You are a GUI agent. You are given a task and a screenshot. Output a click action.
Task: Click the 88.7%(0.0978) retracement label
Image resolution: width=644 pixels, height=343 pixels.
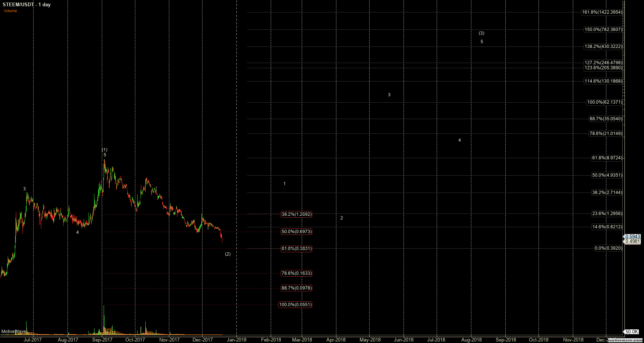(x=297, y=288)
